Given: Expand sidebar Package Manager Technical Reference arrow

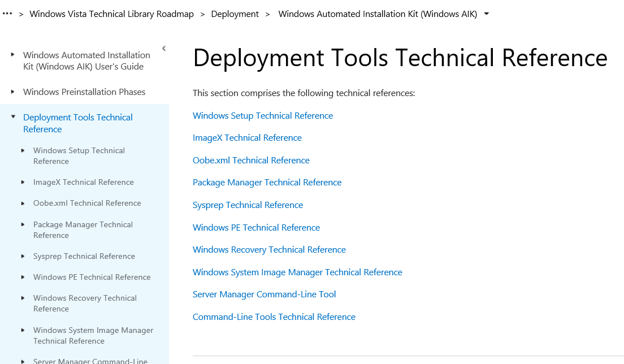Looking at the screenshot, I should (23, 224).
